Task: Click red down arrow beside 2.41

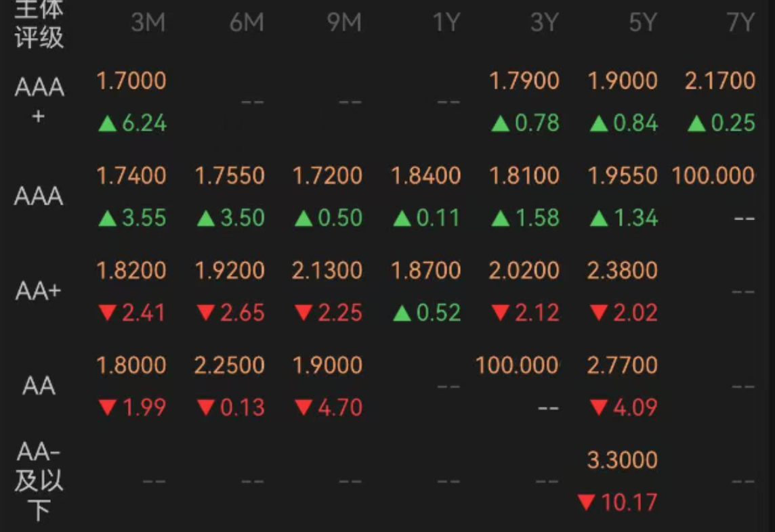Action: coord(108,313)
